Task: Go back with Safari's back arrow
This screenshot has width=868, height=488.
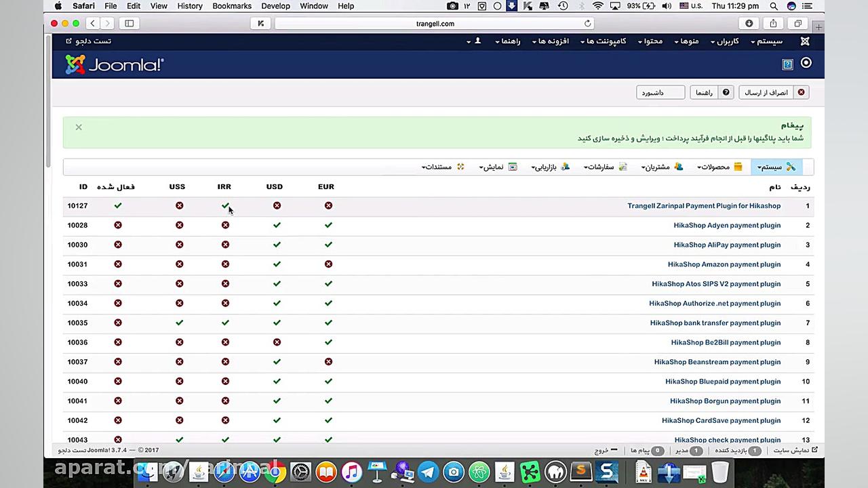Action: point(93,23)
